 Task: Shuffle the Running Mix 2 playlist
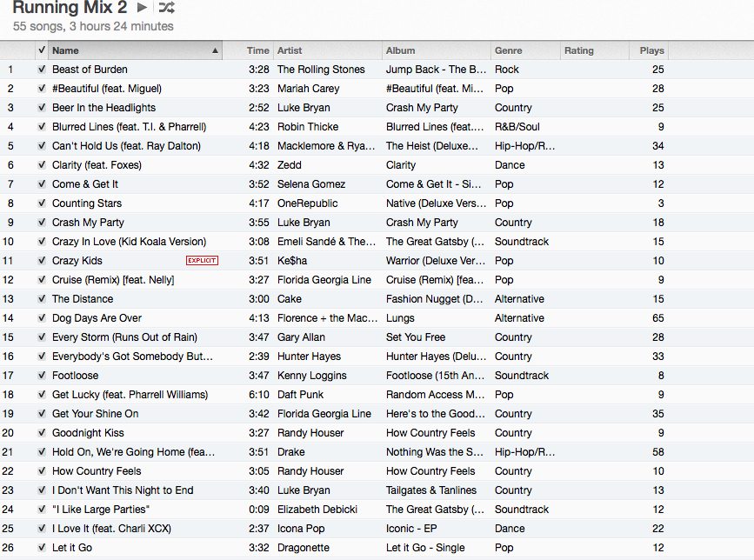tap(166, 8)
